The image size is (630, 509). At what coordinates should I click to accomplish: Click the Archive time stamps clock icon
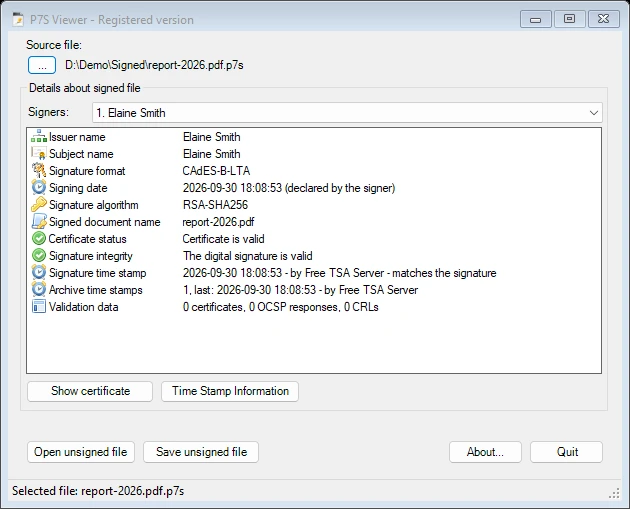pyautogui.click(x=39, y=290)
